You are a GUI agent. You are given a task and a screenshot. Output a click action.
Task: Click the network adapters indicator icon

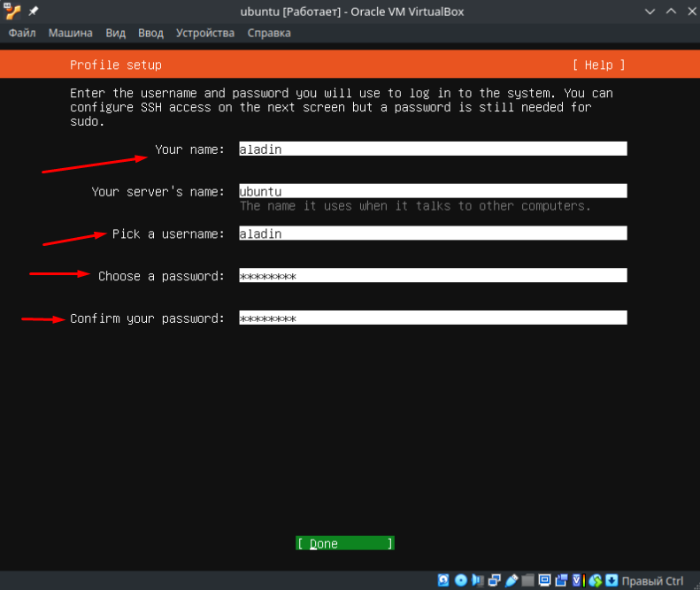click(494, 580)
